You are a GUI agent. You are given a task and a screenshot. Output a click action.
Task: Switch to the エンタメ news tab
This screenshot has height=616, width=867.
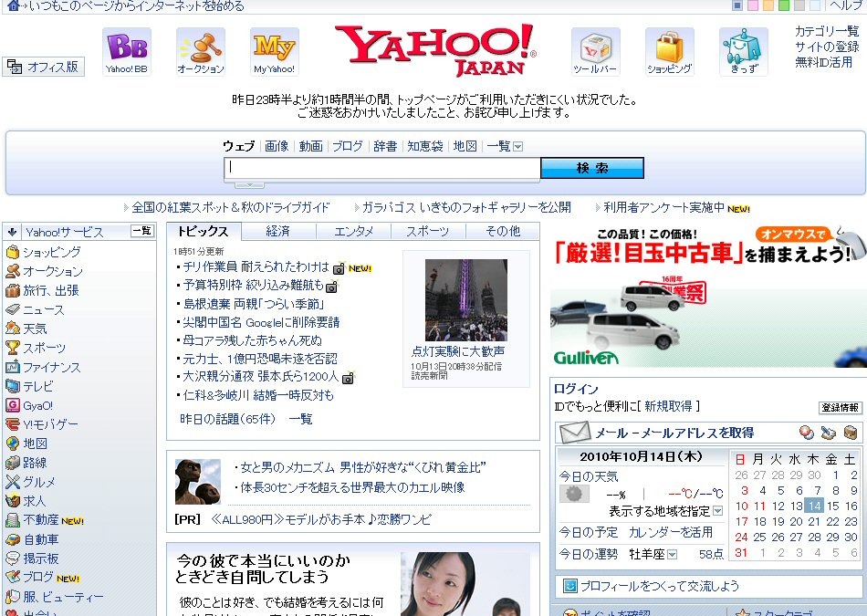[354, 231]
